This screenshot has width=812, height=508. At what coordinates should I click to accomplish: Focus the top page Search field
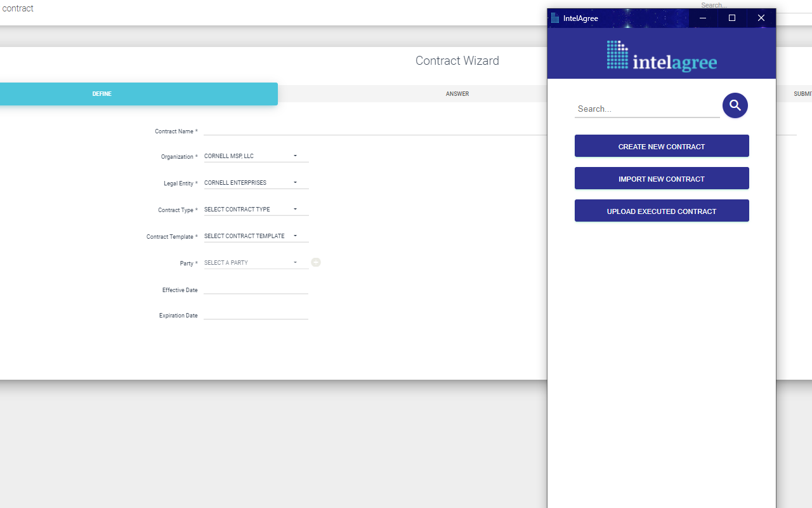click(756, 6)
